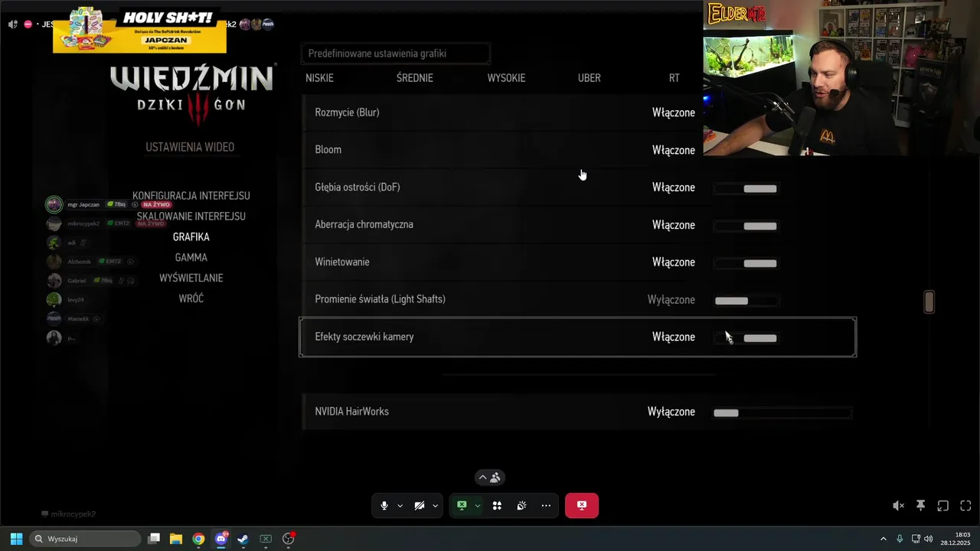
Task: Open File Explorer from the taskbar
Action: [176, 539]
